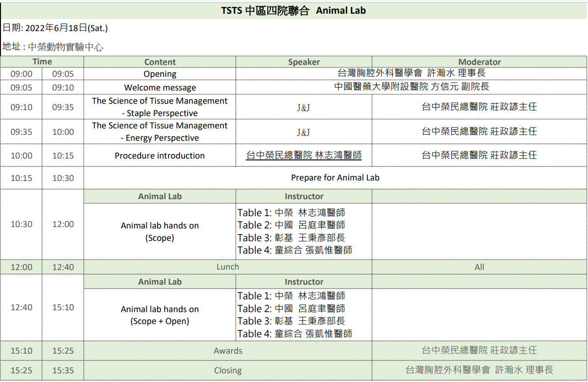Click the title TSTS 中區四院聯合 Animal Lab
588x382 pixels.
pos(293,11)
